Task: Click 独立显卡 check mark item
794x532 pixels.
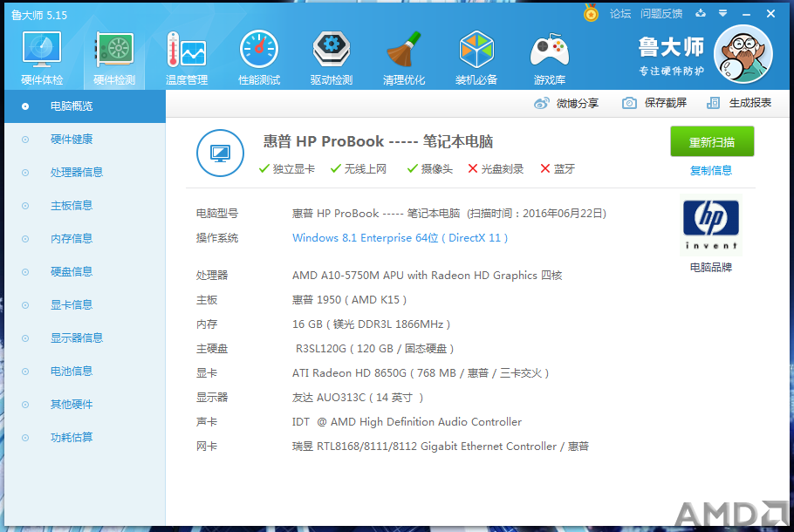Action: coord(286,169)
